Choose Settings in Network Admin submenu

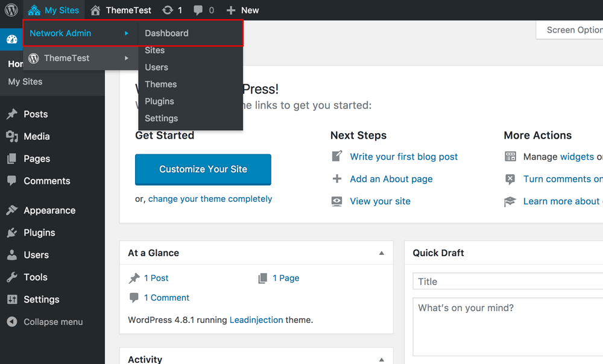click(161, 118)
